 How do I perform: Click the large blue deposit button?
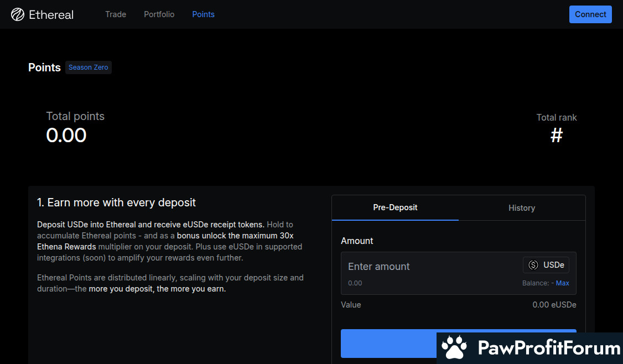(x=388, y=344)
